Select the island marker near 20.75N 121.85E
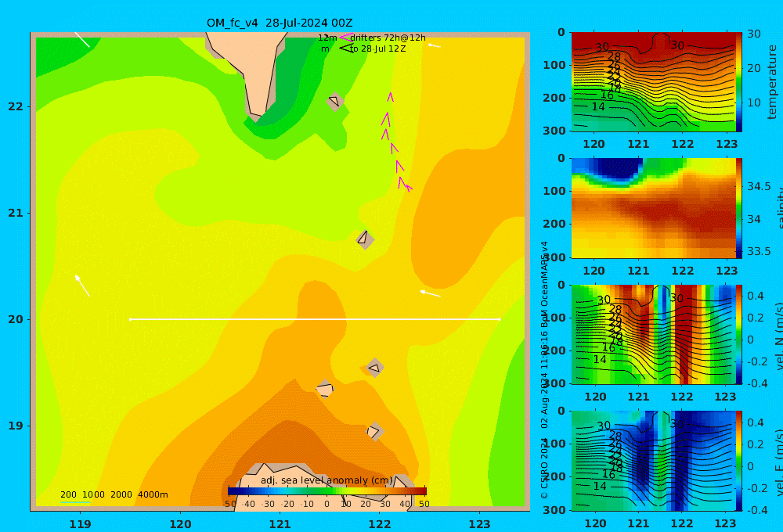This screenshot has height=532, width=783. tap(365, 239)
